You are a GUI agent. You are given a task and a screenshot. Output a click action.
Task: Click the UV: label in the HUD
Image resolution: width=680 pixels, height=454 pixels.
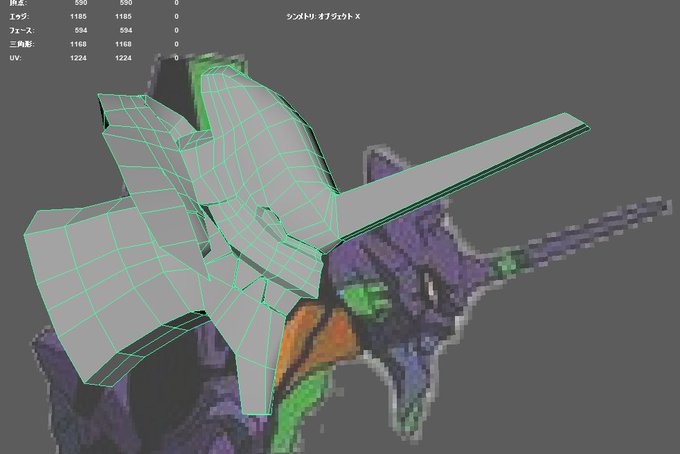pyautogui.click(x=15, y=58)
